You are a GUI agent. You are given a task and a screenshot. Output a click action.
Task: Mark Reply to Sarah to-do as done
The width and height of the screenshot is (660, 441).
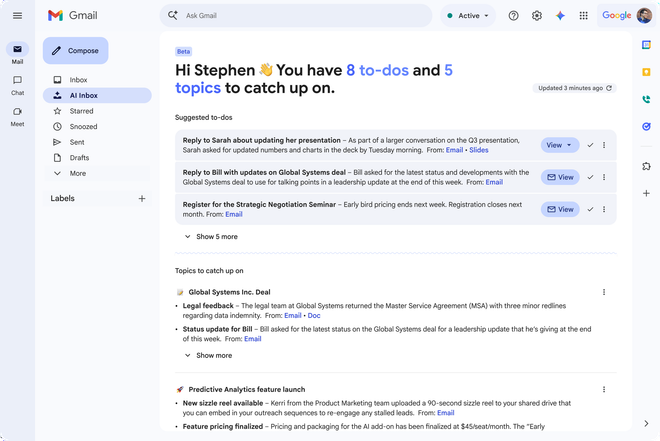click(590, 145)
